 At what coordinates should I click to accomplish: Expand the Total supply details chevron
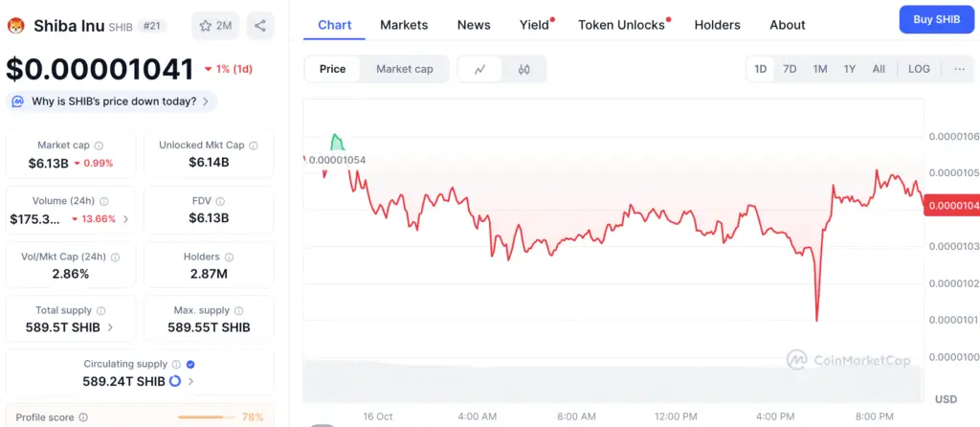click(x=110, y=327)
